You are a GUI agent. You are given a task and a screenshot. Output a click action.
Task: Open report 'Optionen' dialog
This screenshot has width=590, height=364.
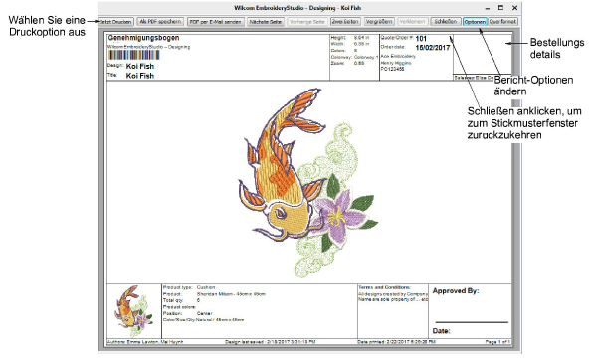pyautogui.click(x=475, y=22)
